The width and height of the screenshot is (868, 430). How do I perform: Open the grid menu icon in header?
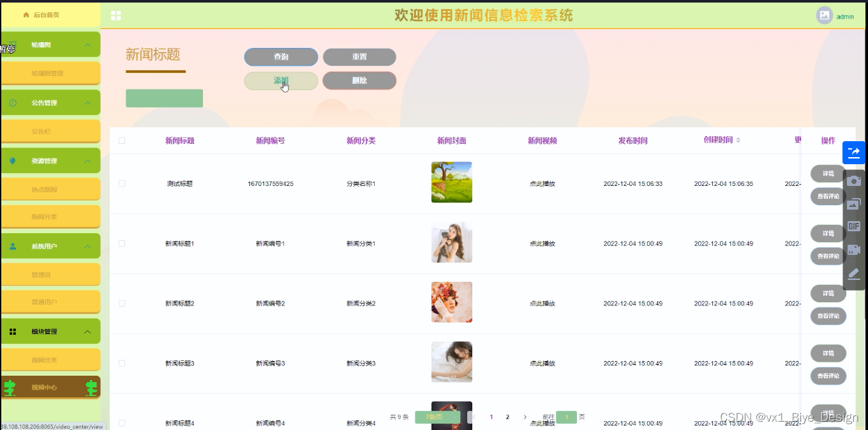pyautogui.click(x=116, y=16)
